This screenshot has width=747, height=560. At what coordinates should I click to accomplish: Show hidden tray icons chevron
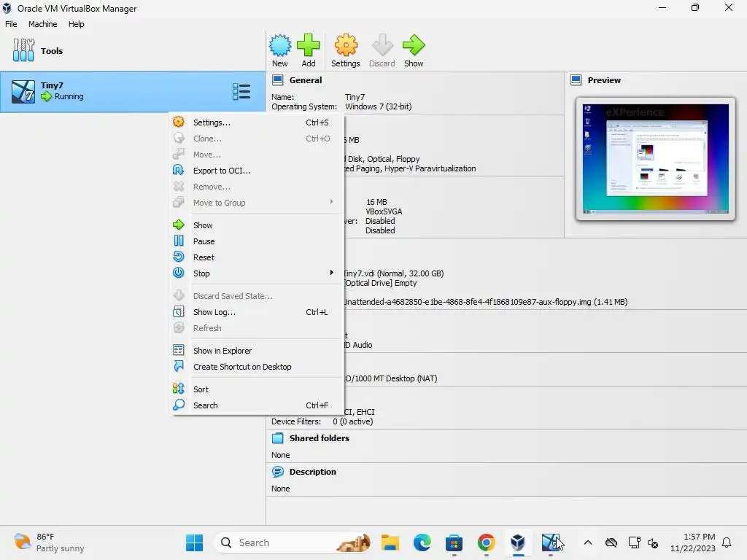point(588,542)
